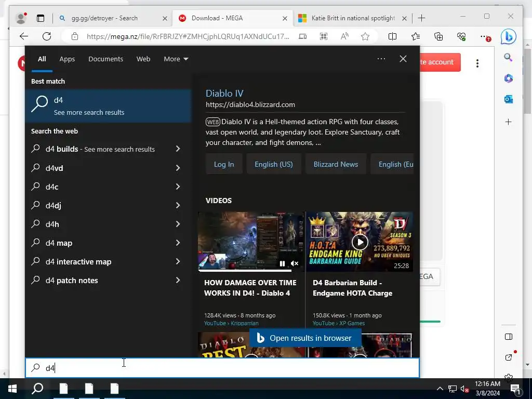Add a sidebar app with plus icon

pyautogui.click(x=508, y=122)
